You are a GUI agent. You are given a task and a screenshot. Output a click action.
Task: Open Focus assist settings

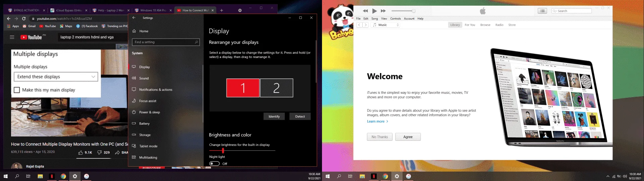click(x=148, y=101)
